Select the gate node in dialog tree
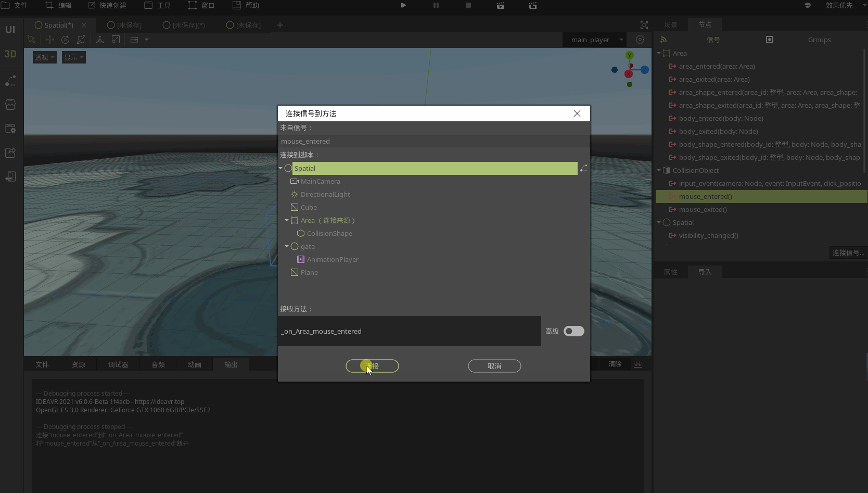 point(308,246)
